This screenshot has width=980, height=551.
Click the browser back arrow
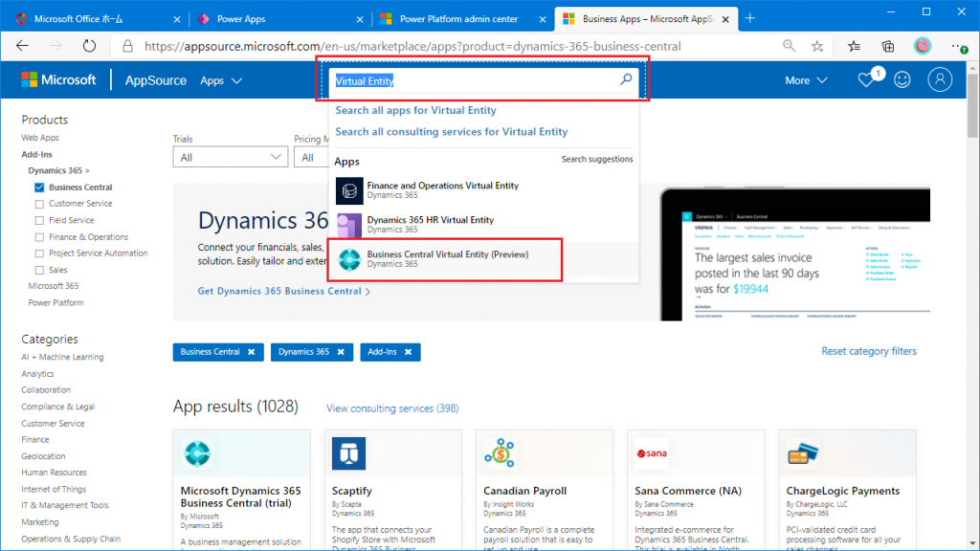(x=23, y=46)
